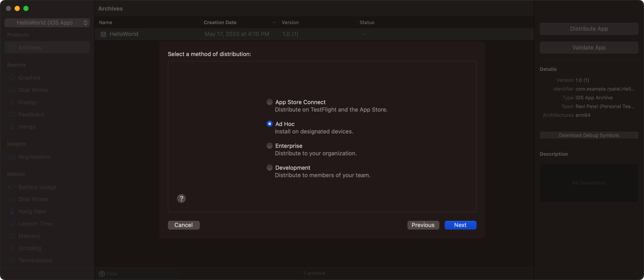Select the HelloWorld archive name in the table

tap(124, 34)
